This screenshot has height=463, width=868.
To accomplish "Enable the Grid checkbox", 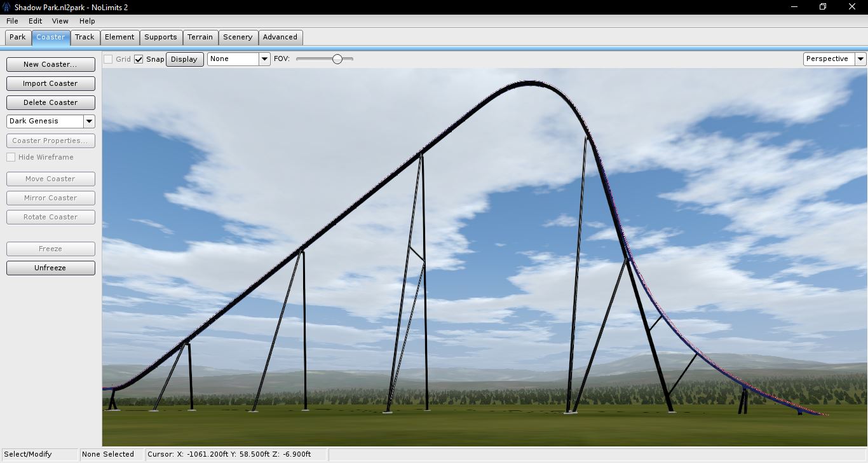I will click(109, 59).
